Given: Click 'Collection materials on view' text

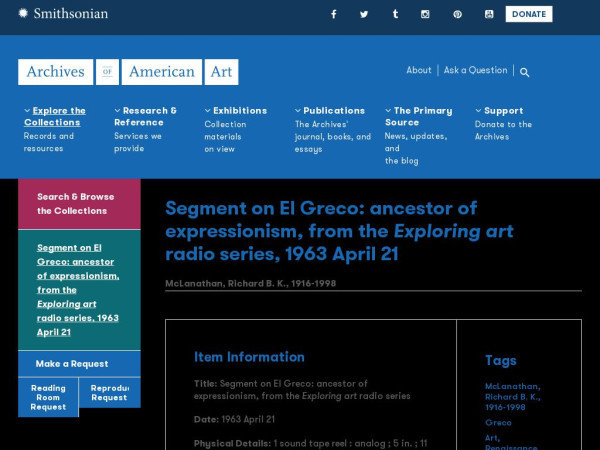Looking at the screenshot, I should (x=225, y=137).
